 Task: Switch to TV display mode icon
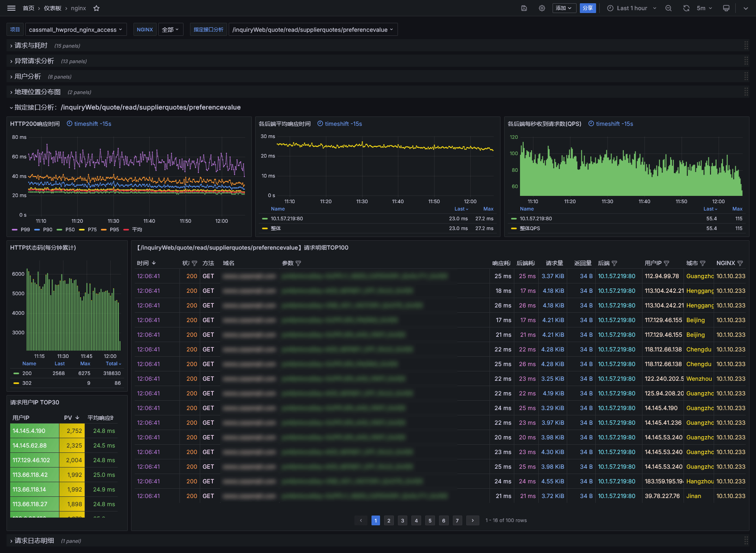pyautogui.click(x=726, y=8)
